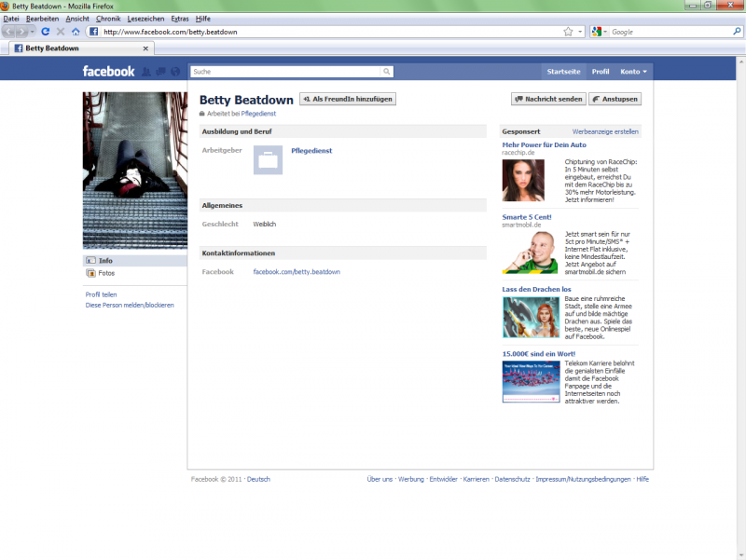Viewport: 746px width, 560px height.
Task: Open the URL bar history dropdown arrow
Action: pyautogui.click(x=580, y=32)
